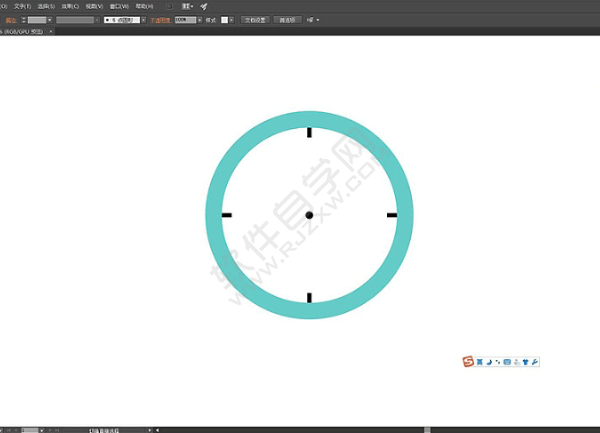Viewport: 600px width, 433px height.
Task: Select the 6 o'clock tick mark
Action: (x=309, y=298)
